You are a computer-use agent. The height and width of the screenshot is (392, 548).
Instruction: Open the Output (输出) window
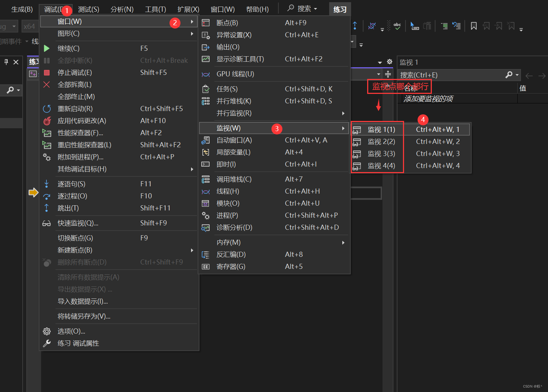[x=274, y=47]
